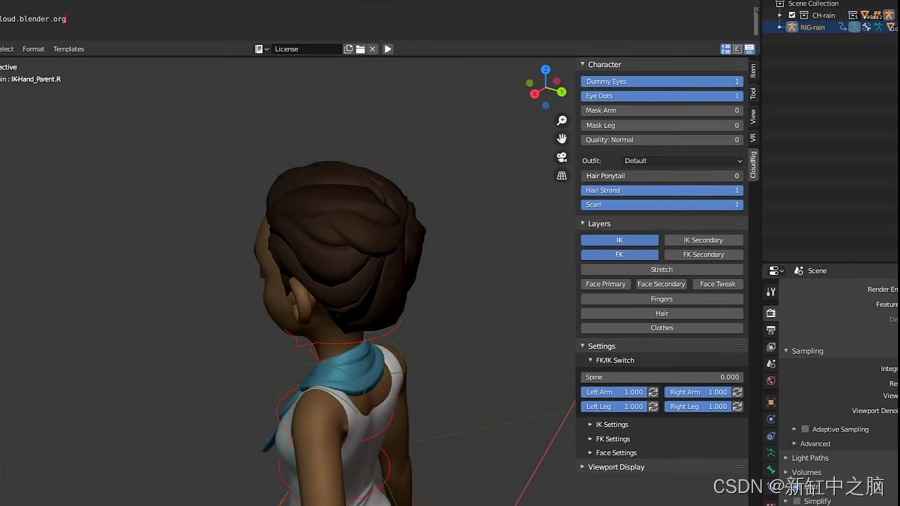Click the red X axis on navigation gizmo
This screenshot has width=900, height=506.
click(534, 94)
